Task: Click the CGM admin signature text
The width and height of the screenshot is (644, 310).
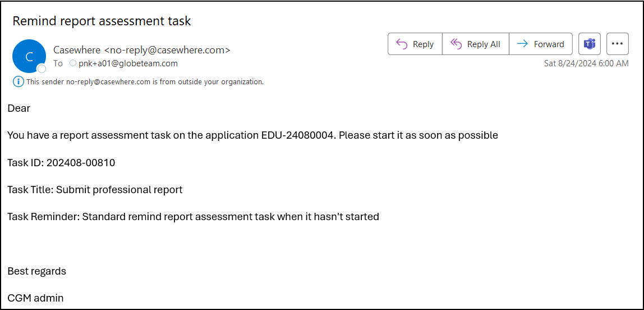Action: tap(35, 298)
